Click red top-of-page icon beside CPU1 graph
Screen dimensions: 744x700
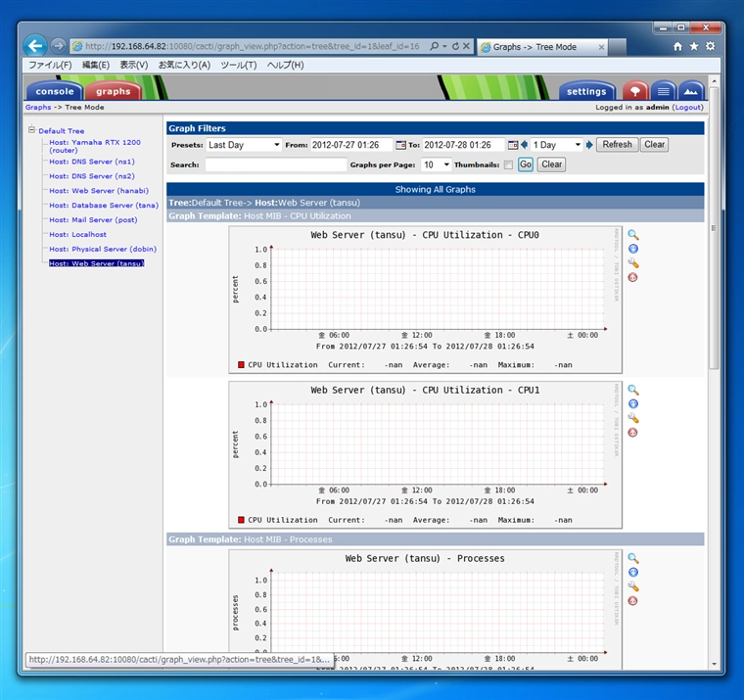(632, 433)
